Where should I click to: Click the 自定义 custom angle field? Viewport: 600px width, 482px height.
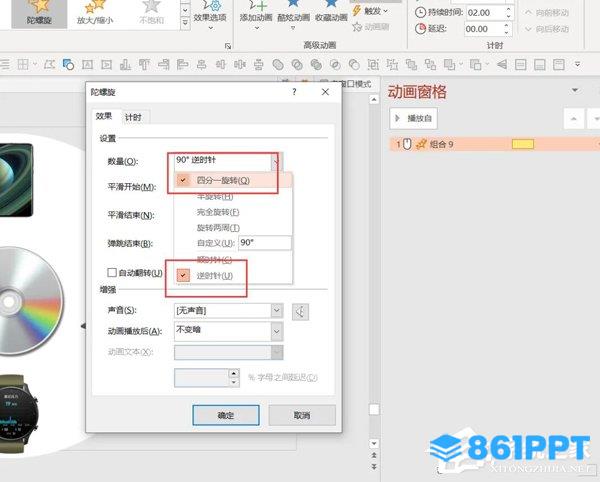click(x=265, y=243)
